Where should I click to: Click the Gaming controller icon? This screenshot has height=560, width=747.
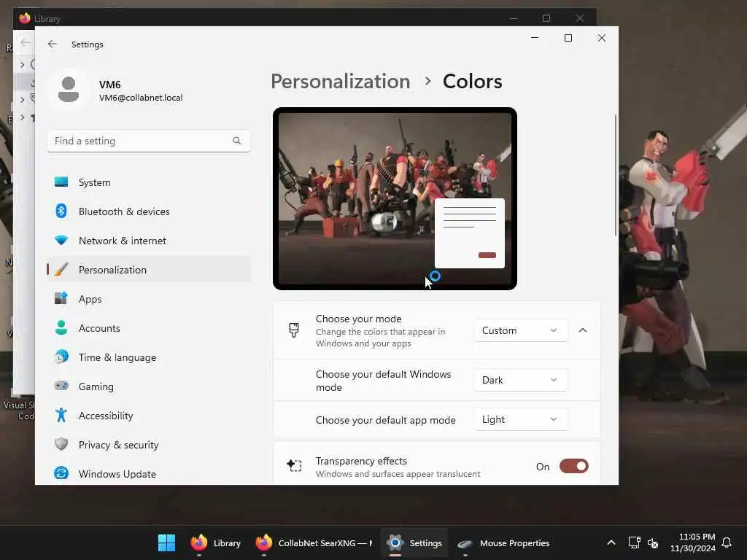[61, 386]
